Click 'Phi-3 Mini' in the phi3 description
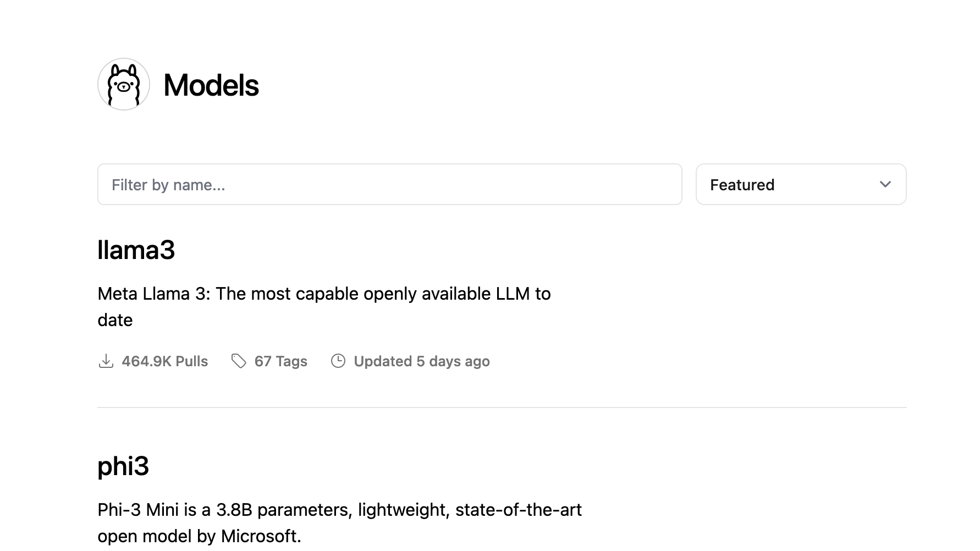The image size is (980, 551). [138, 510]
